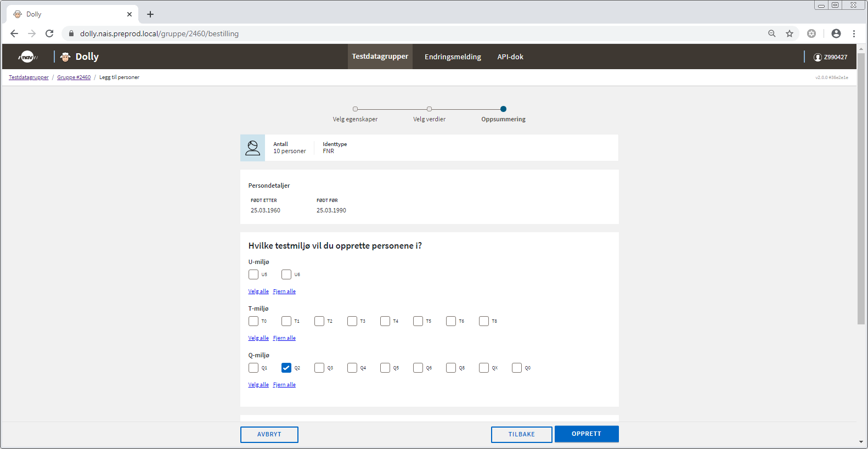
Task: Reload the current page
Action: [x=49, y=33]
